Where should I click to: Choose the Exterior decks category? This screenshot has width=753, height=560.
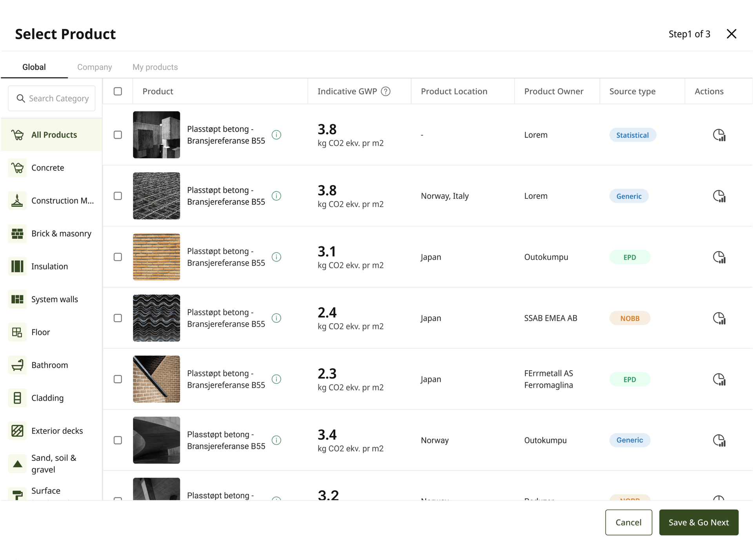51,431
